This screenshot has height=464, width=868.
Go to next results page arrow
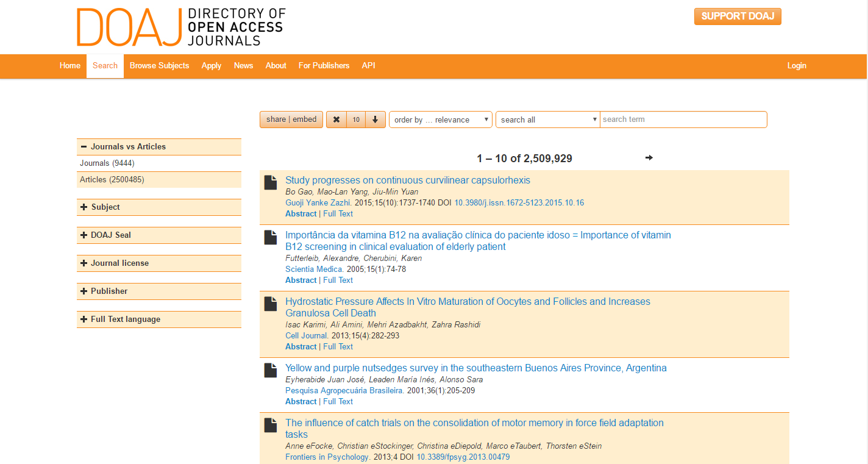click(649, 158)
